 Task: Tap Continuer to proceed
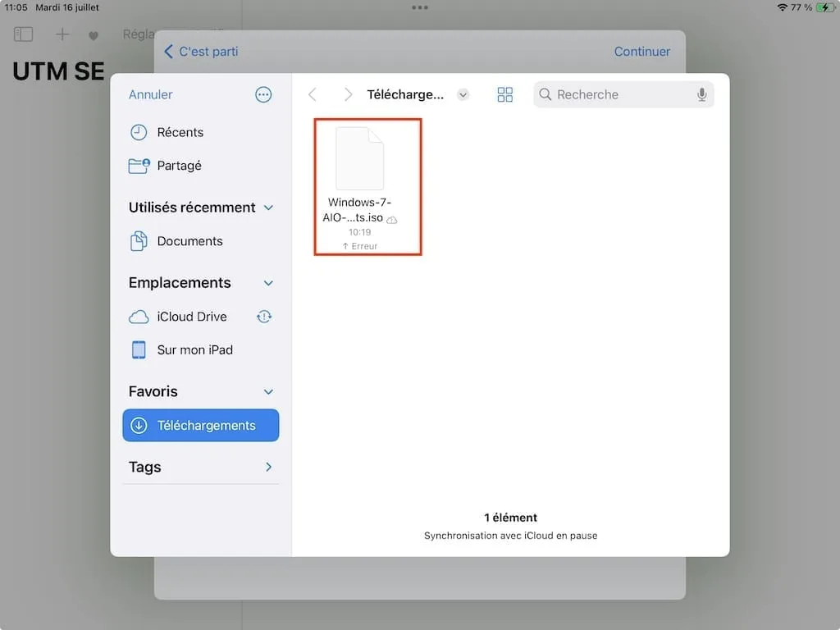point(642,51)
